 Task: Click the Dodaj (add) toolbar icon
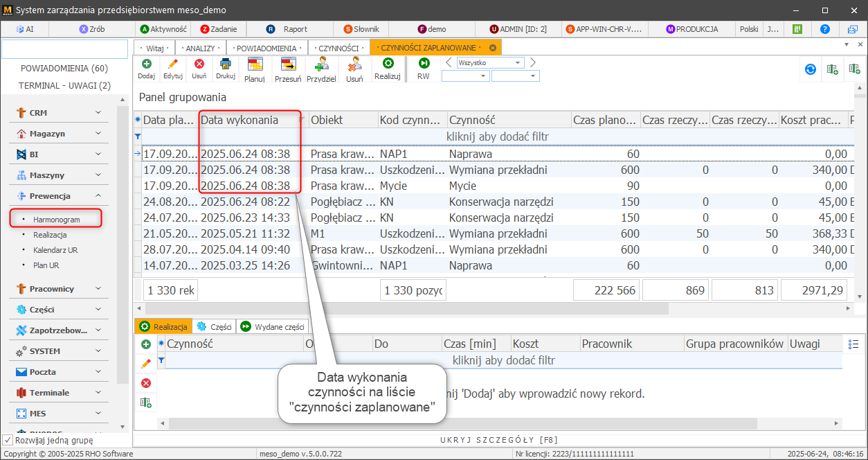pyautogui.click(x=145, y=68)
